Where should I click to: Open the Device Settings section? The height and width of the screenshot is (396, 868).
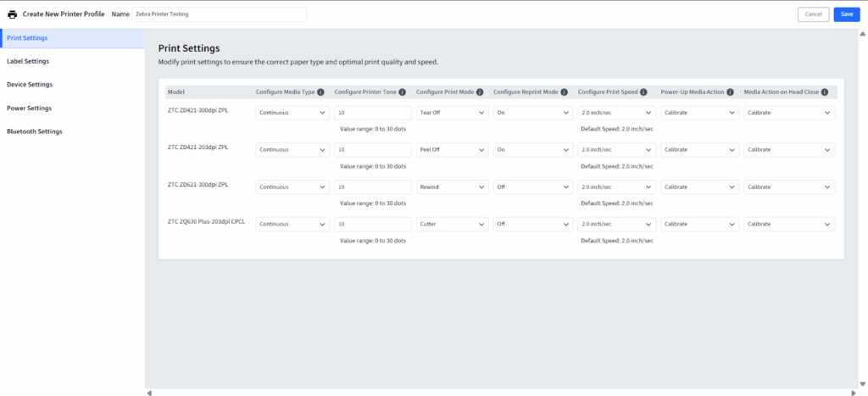(x=30, y=85)
